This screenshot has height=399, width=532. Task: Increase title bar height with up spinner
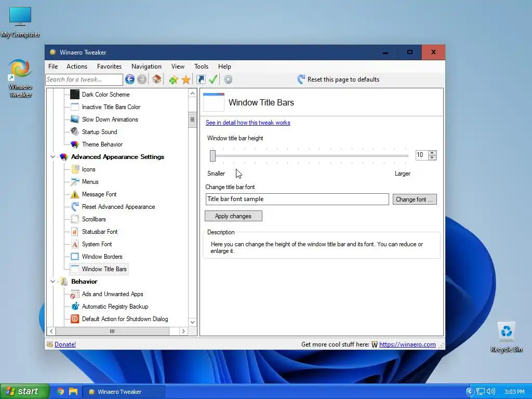tap(432, 153)
